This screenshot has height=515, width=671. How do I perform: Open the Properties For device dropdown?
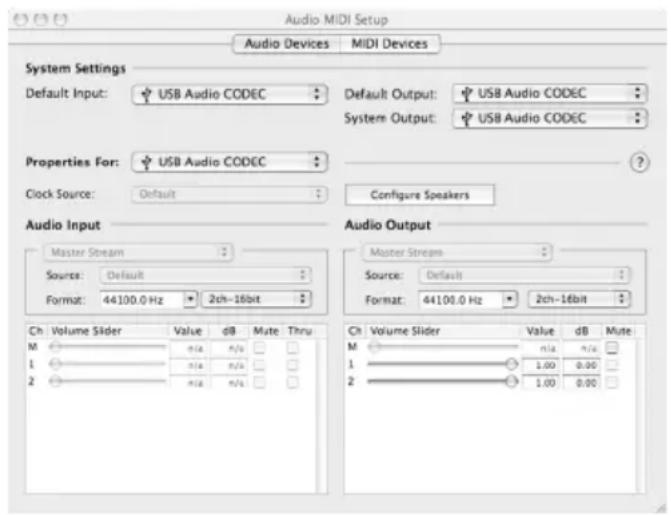pyautogui.click(x=230, y=162)
